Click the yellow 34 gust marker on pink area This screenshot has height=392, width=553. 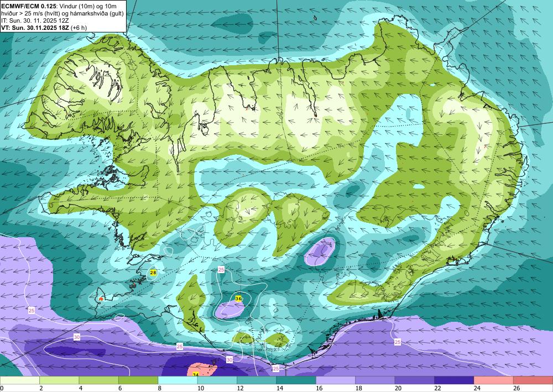196,374
